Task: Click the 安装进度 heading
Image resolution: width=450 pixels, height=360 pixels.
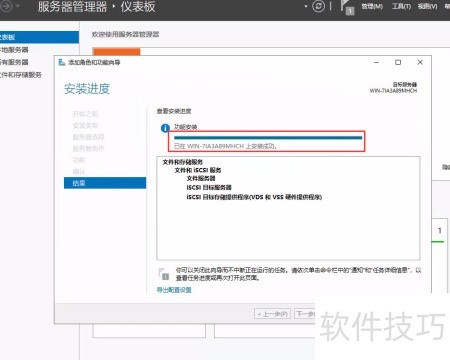Action: (87, 89)
